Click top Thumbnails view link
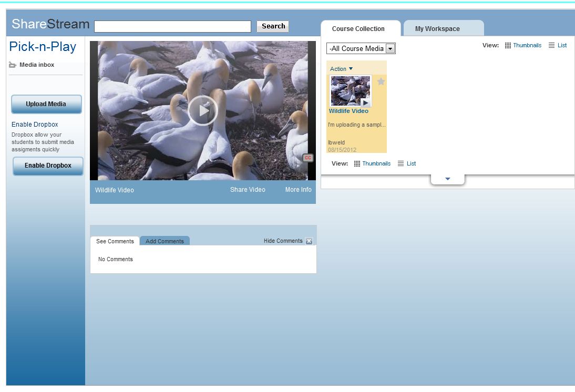 point(527,46)
